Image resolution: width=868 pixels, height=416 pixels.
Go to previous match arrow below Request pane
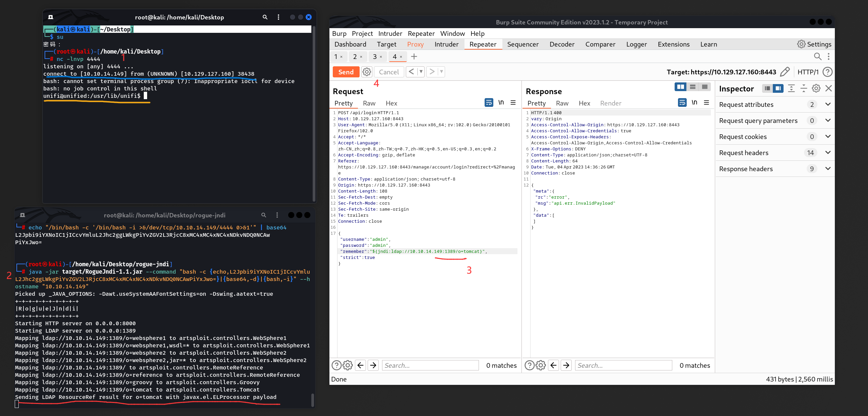point(360,365)
